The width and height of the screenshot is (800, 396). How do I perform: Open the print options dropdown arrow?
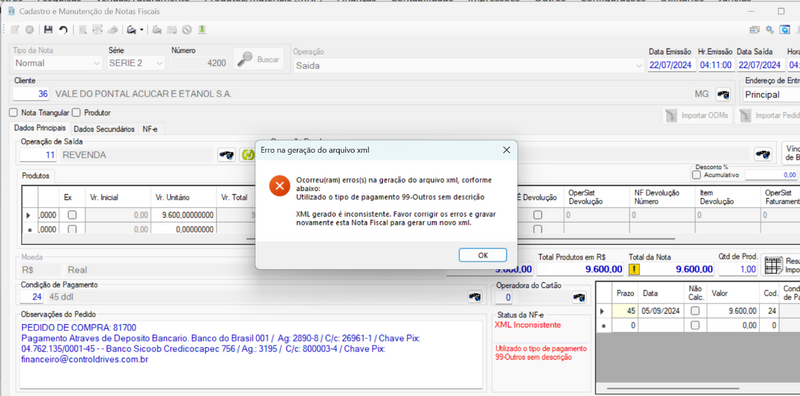142,30
